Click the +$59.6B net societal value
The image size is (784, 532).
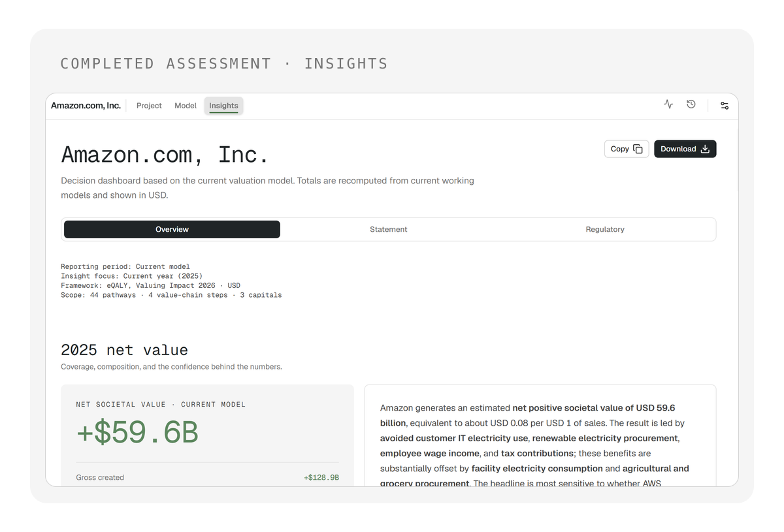click(137, 433)
